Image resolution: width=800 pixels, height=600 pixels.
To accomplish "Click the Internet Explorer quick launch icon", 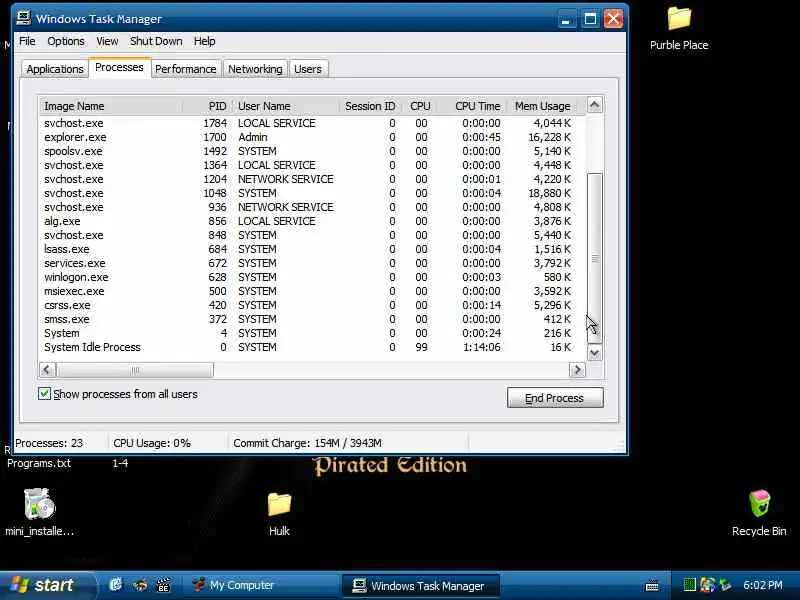I will pyautogui.click(x=116, y=584).
